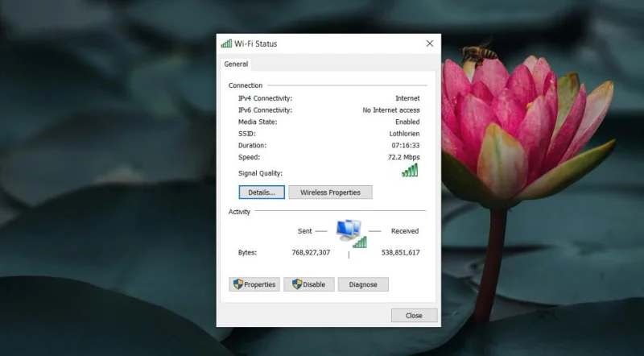Click the SSID value Lothlorien
This screenshot has height=356, width=644.
click(x=405, y=134)
